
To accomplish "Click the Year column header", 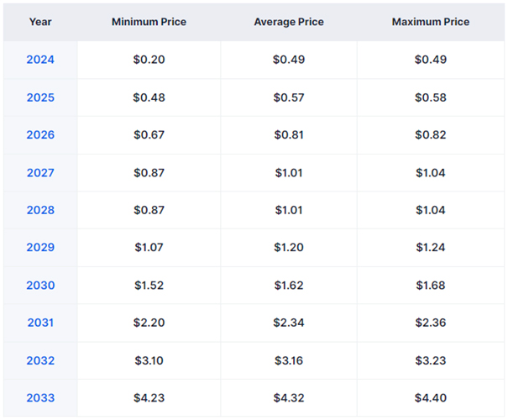I will point(40,21).
